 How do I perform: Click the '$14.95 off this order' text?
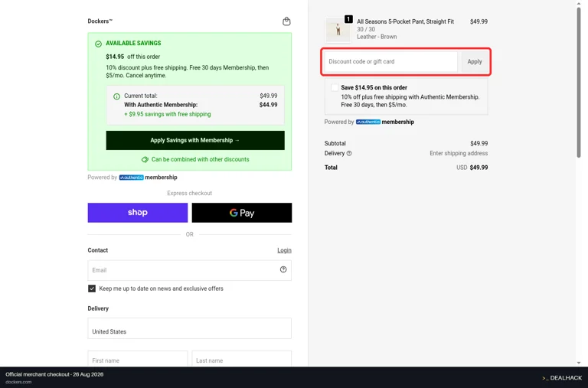coord(132,57)
